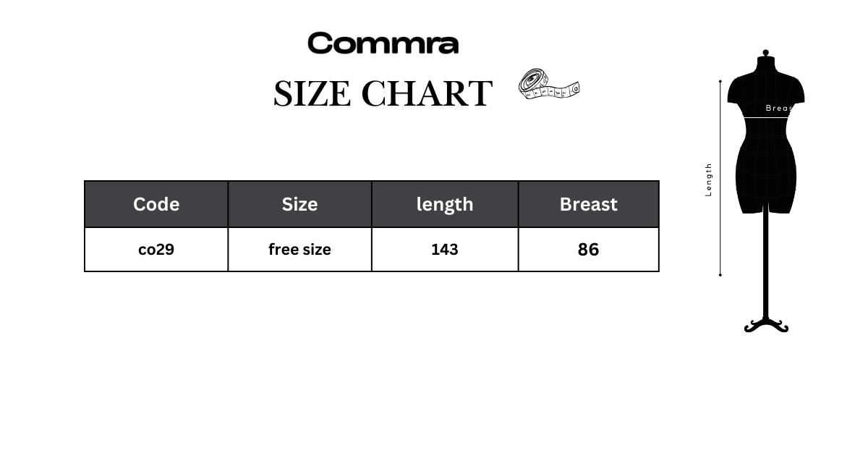868x456 pixels.
Task: Click the vertical Length label
Action: click(x=709, y=180)
